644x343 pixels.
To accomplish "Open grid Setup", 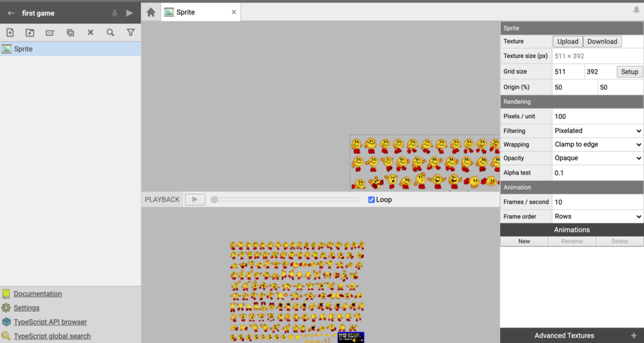I will click(x=629, y=72).
